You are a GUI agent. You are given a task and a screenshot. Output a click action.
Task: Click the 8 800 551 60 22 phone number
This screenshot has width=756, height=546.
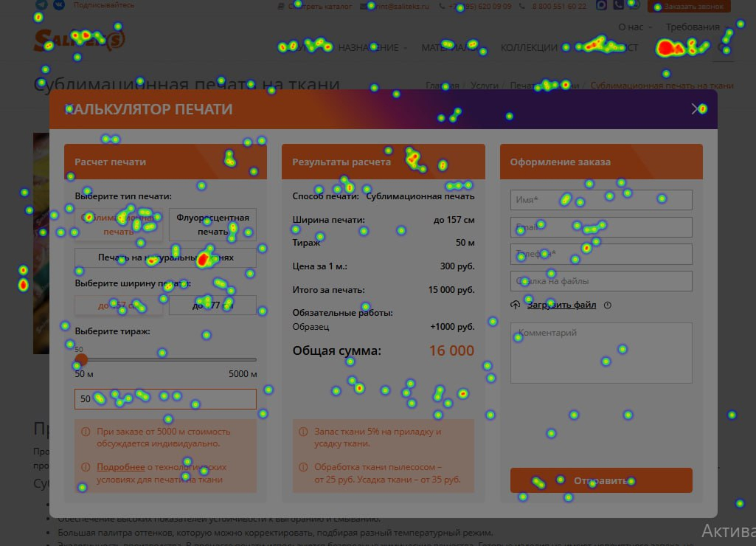[x=559, y=6]
